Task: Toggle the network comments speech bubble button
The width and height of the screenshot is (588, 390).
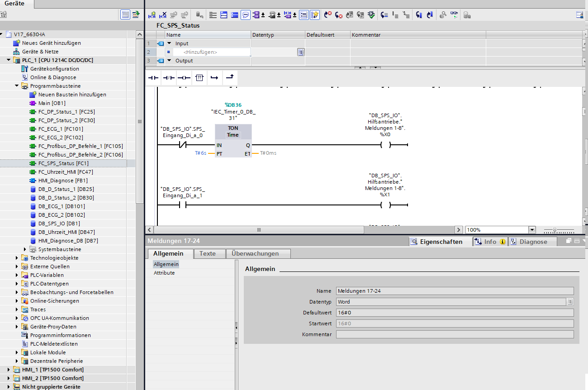Action: 246,15
